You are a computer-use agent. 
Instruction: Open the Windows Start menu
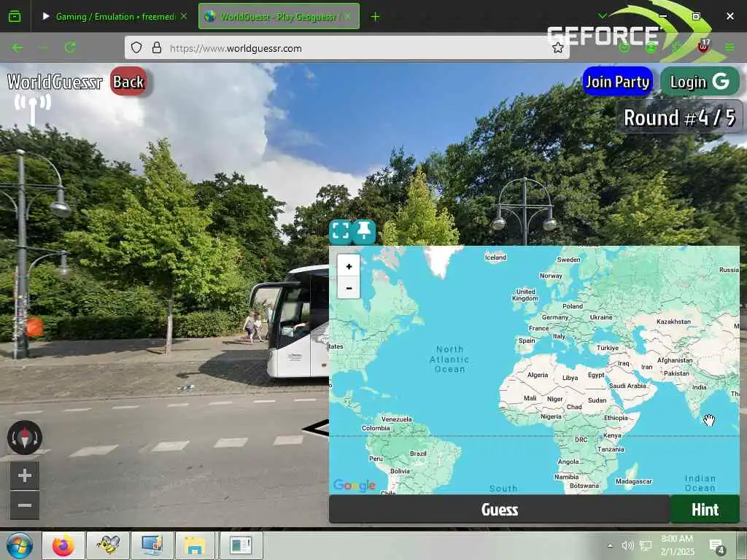click(x=20, y=545)
